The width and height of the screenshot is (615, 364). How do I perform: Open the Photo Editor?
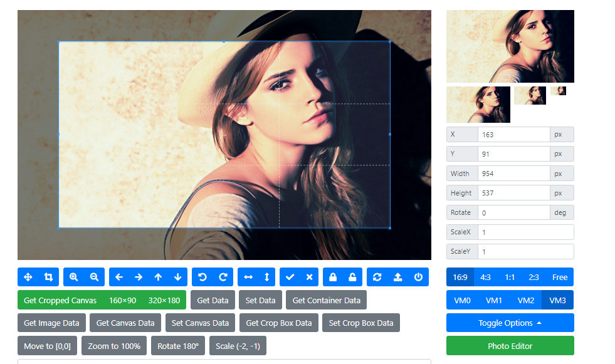pos(510,346)
